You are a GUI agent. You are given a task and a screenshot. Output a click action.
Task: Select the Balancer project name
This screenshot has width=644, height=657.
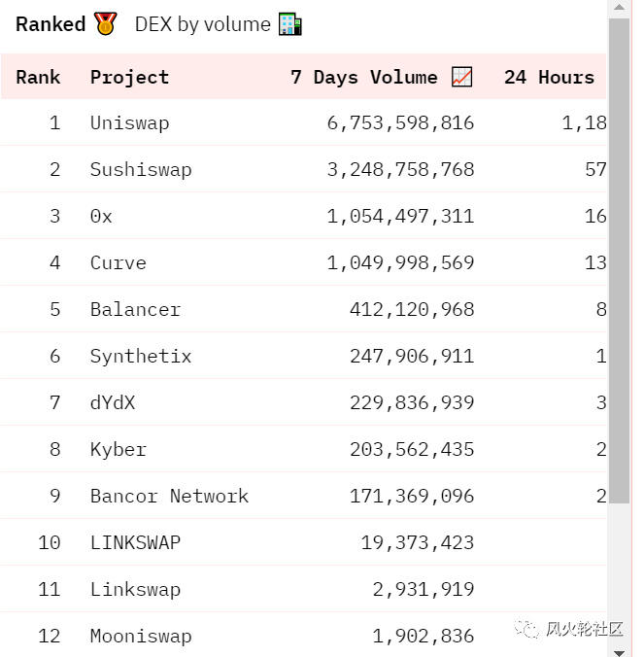tap(135, 309)
